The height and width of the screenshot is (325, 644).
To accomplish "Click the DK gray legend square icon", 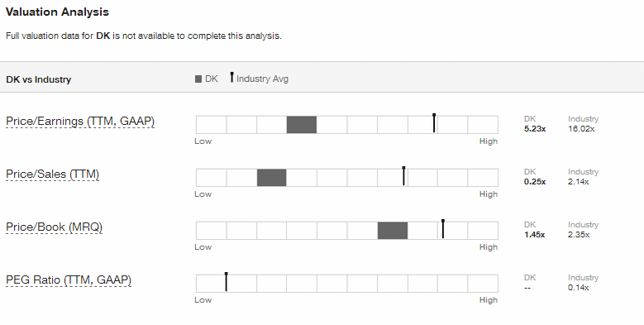I will 198,79.
